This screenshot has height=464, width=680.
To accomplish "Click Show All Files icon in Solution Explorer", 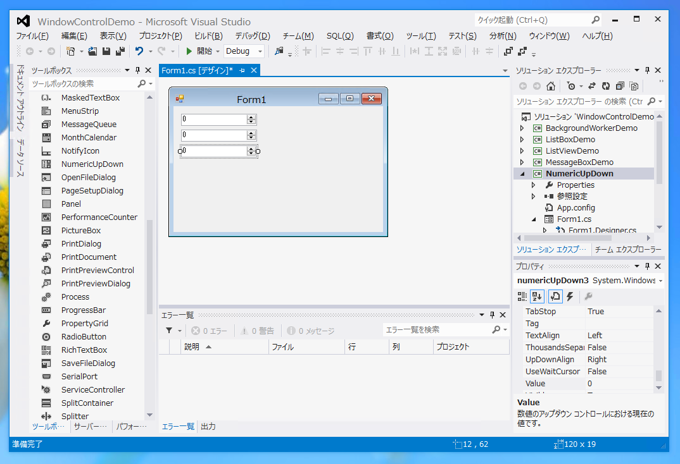I will [x=634, y=86].
